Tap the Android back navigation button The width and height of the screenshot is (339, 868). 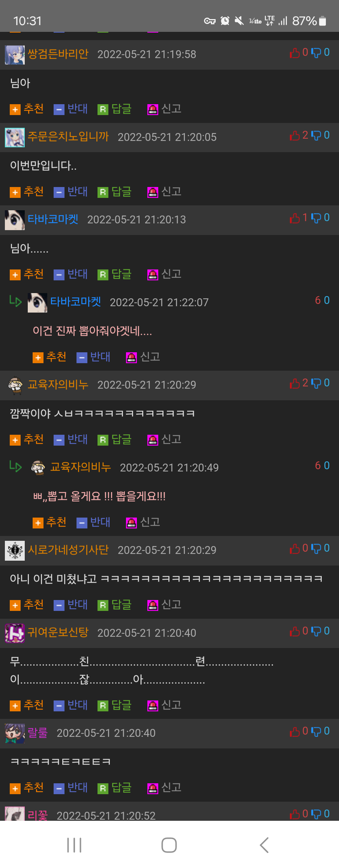pyautogui.click(x=264, y=845)
